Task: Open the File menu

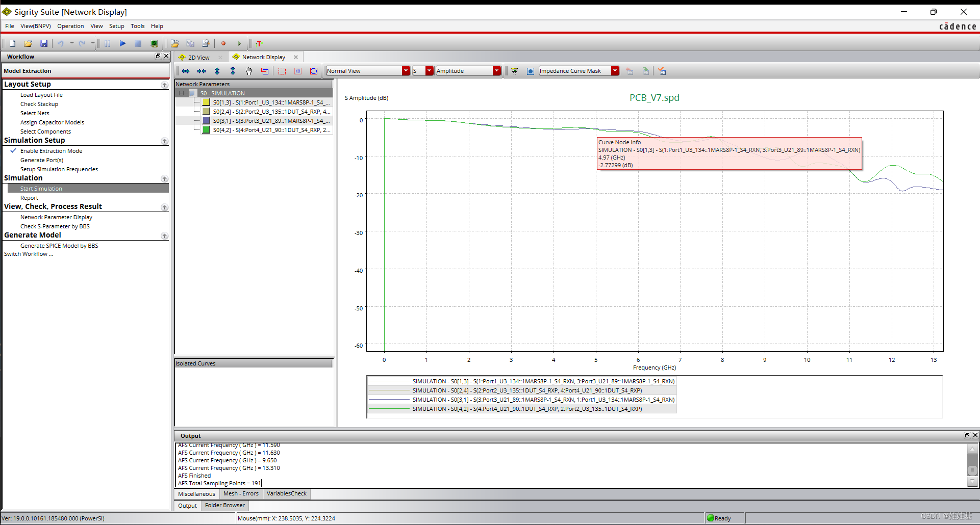Action: click(10, 26)
